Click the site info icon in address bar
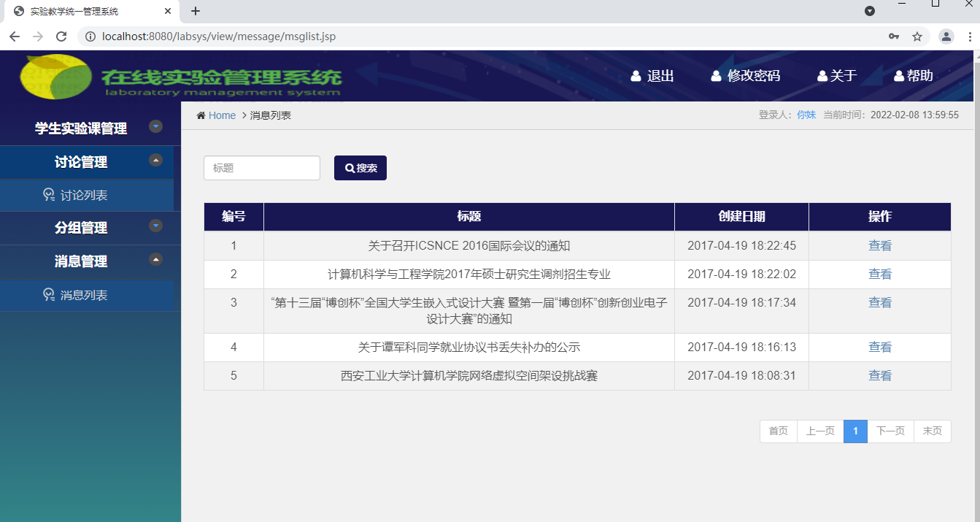 [90, 37]
